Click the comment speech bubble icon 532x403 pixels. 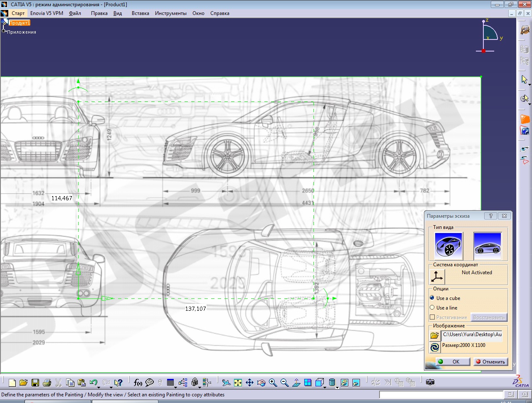[x=150, y=383]
